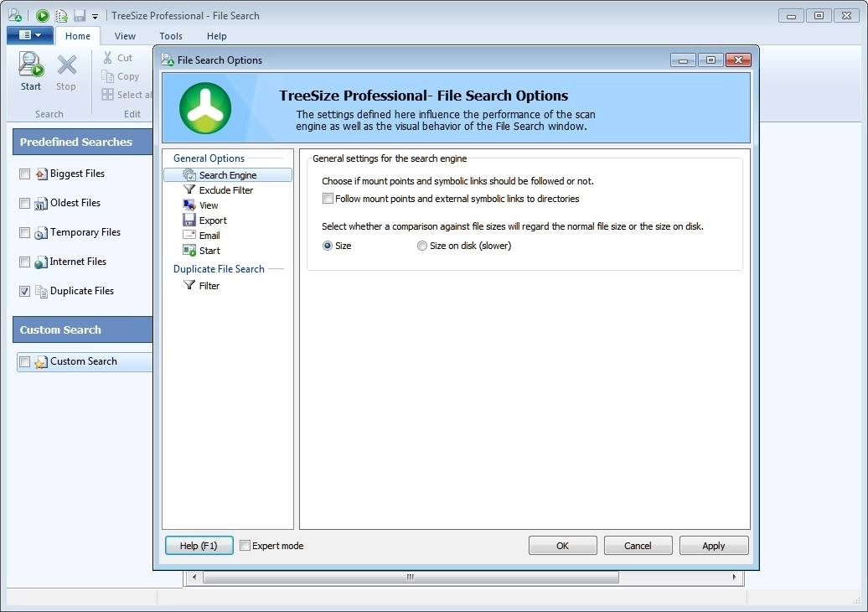This screenshot has width=868, height=612.
Task: Click green play icon in quick access toolbar
Action: point(43,16)
